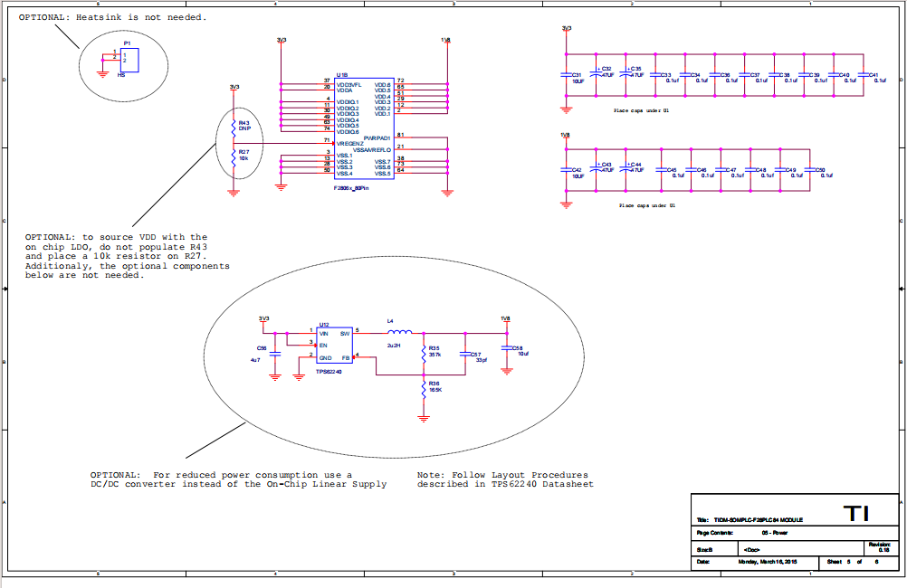
Task: Click the TI logo in the title block
Action: click(x=856, y=514)
